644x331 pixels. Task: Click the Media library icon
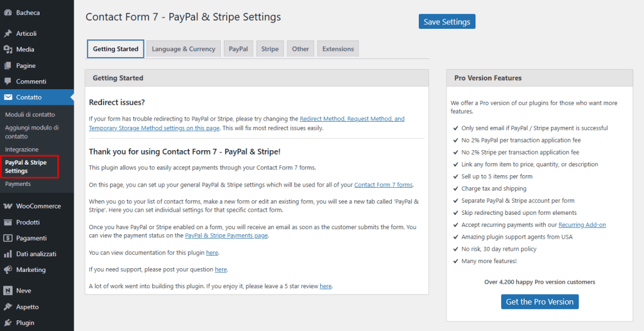8,49
